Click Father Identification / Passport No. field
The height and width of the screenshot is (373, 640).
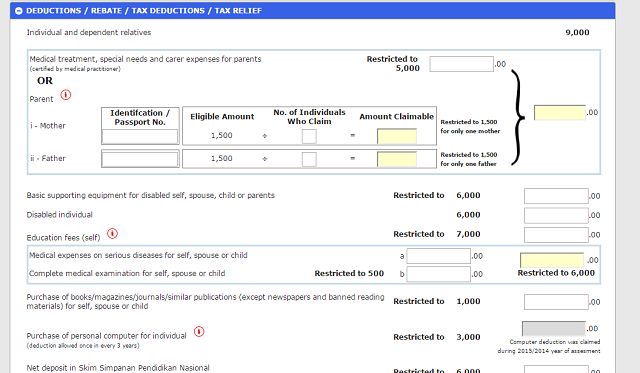coord(140,159)
